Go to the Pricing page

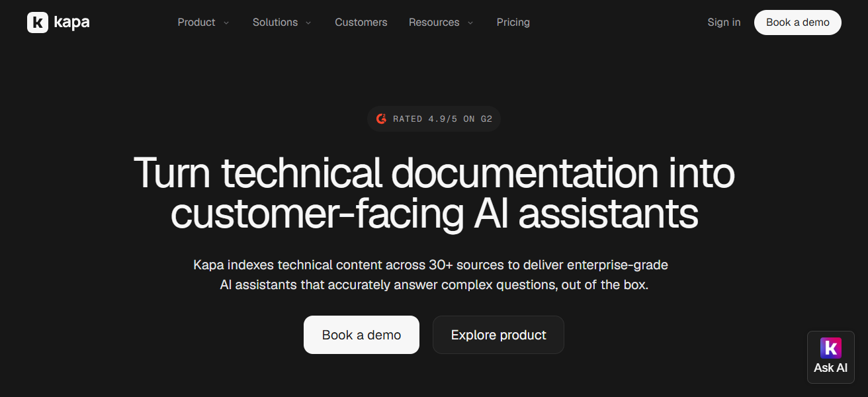(x=513, y=22)
